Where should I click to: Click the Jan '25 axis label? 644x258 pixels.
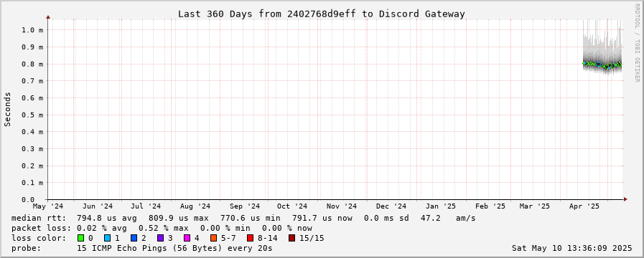point(441,206)
